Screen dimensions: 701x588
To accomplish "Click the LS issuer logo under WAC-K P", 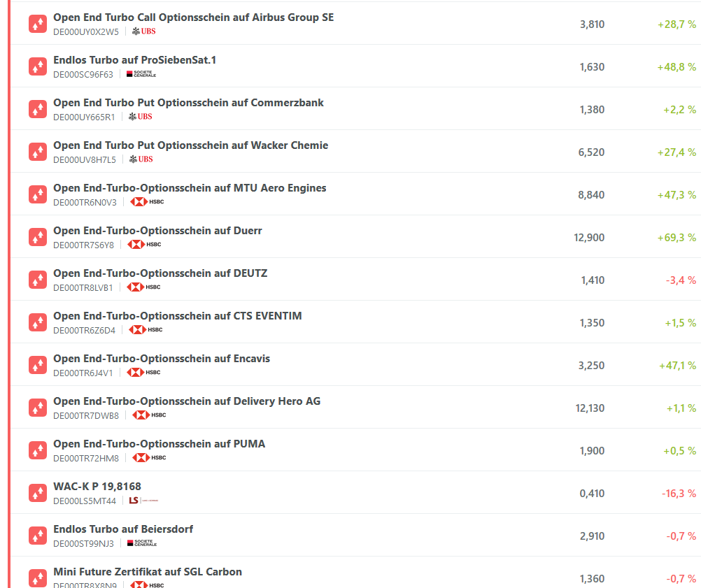I will pyautogui.click(x=144, y=501).
